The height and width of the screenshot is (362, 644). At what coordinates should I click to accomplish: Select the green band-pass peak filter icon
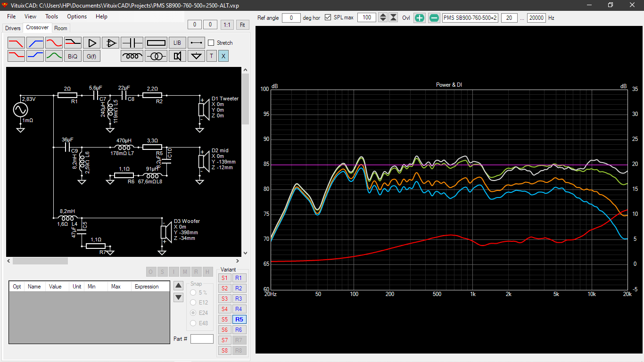54,56
